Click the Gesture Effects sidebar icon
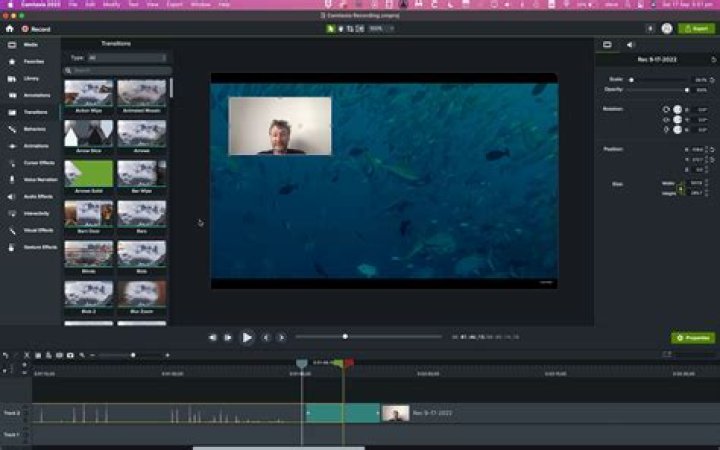 [12, 247]
